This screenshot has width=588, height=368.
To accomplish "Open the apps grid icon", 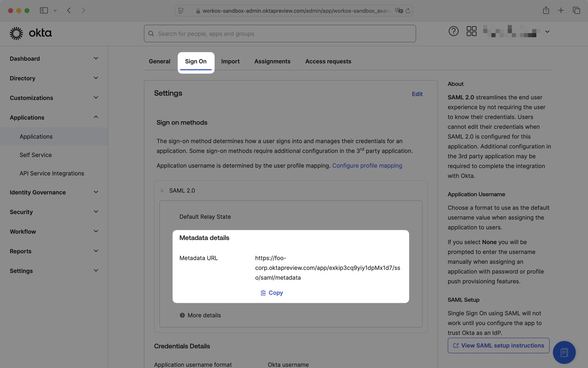I will tap(472, 31).
